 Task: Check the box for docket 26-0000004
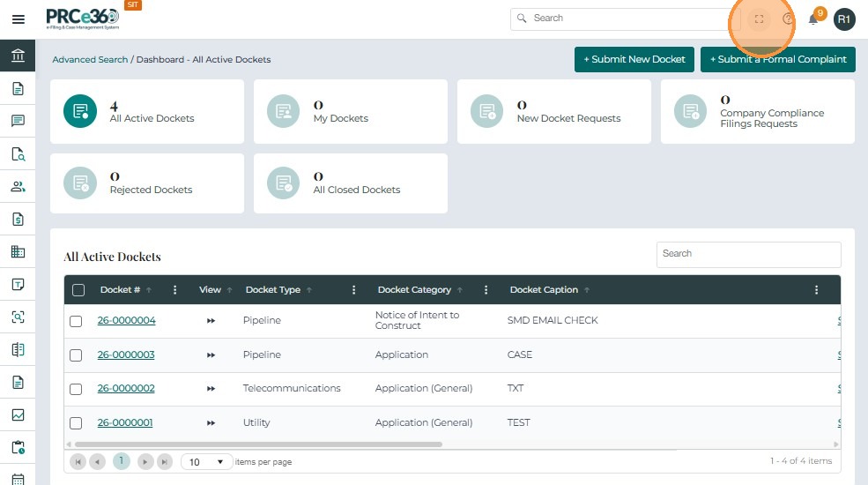pos(76,321)
